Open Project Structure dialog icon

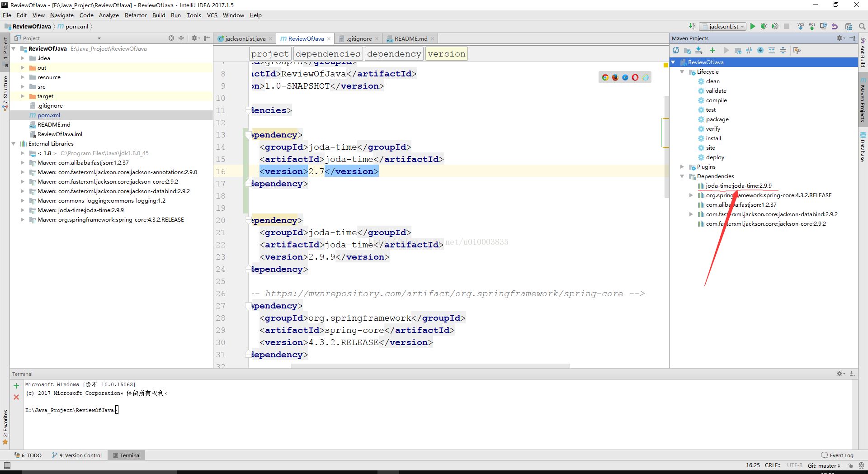click(849, 27)
